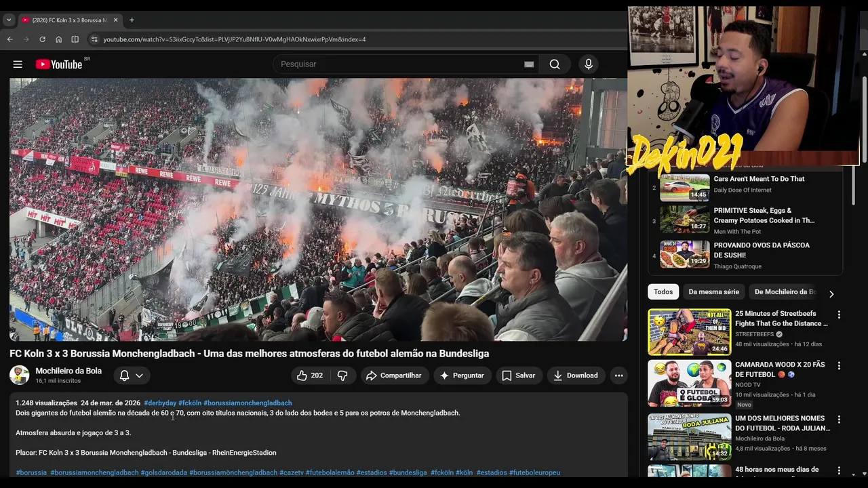This screenshot has height=488, width=868.
Task: Open Mochileiro da Bola channel avatar
Action: point(19,375)
